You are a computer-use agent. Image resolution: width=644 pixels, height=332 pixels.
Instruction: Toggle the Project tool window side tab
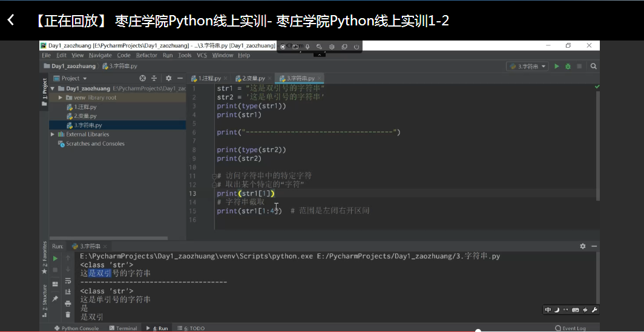(x=44, y=91)
